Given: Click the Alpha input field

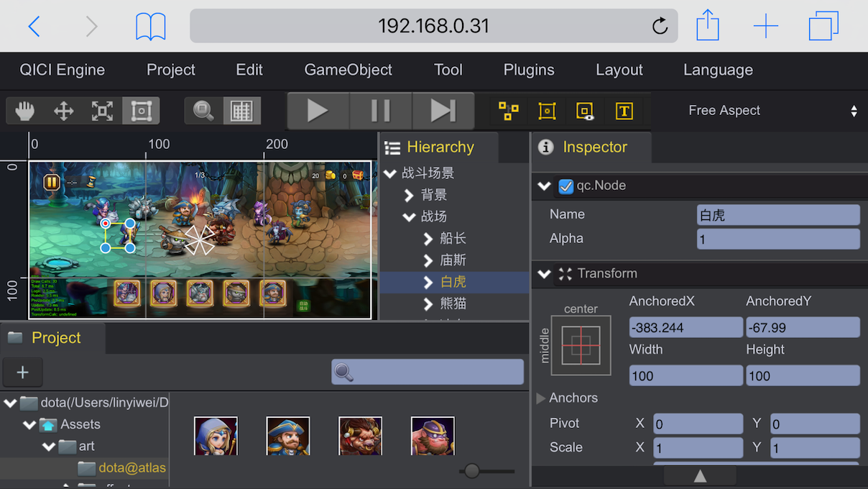Looking at the screenshot, I should tap(778, 239).
